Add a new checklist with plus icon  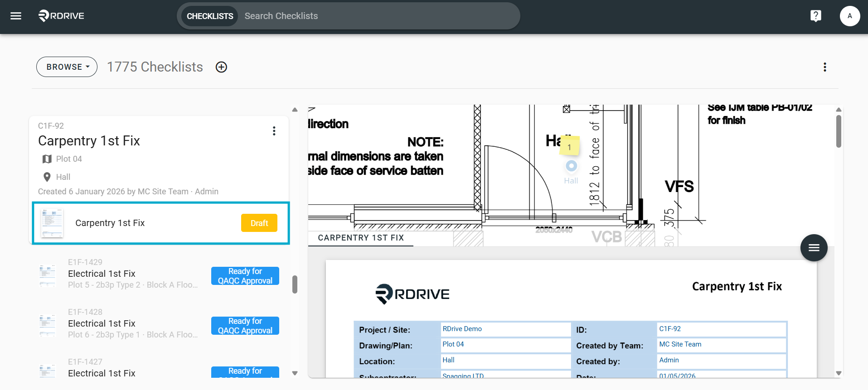pyautogui.click(x=221, y=67)
